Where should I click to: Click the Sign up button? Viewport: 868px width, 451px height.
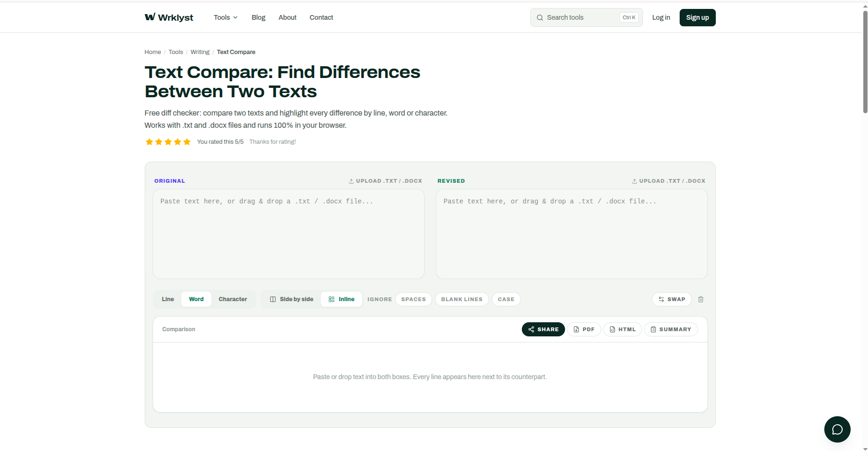coord(697,17)
